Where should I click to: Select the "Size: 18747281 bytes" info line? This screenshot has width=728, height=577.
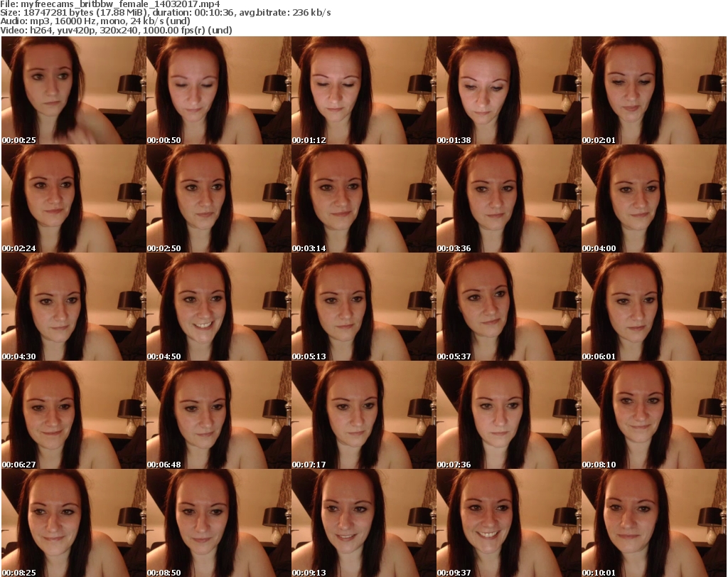(x=165, y=13)
